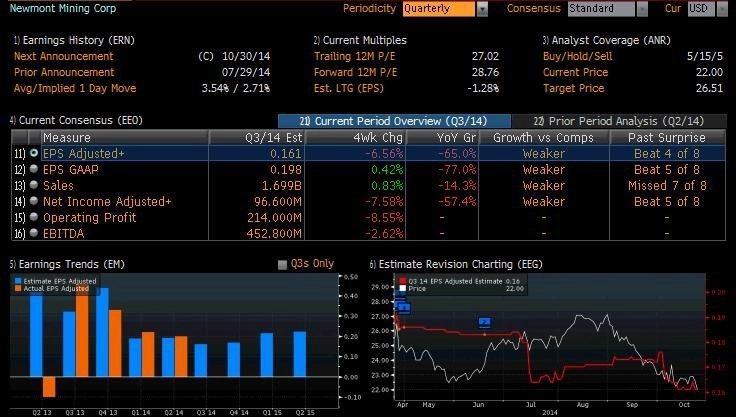Screen dimensions: 736x417
Task: Open Current Consensus (EEO) section
Action: click(76, 120)
